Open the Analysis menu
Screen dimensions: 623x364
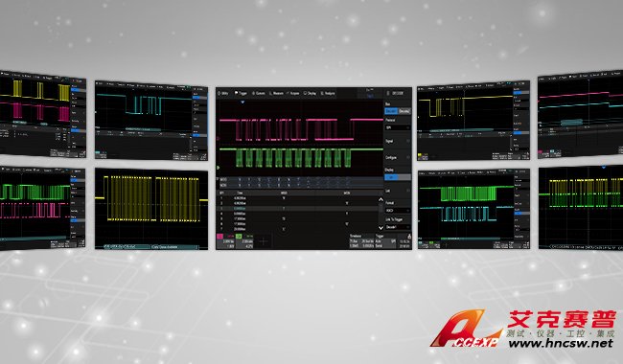click(328, 93)
